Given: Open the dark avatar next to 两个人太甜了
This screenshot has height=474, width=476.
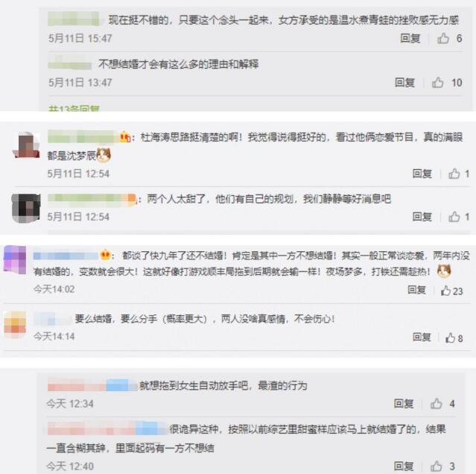Looking at the screenshot, I should (26, 208).
